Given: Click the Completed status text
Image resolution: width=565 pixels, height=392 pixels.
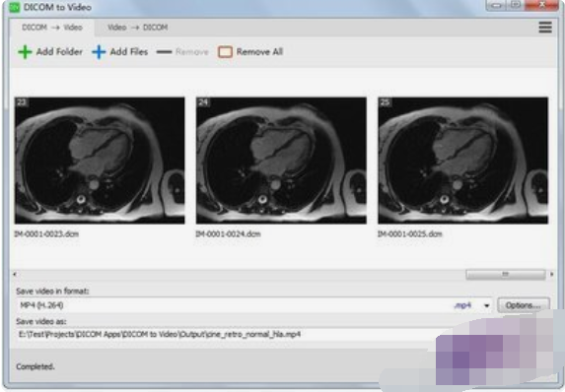Looking at the screenshot, I should coord(35,366).
